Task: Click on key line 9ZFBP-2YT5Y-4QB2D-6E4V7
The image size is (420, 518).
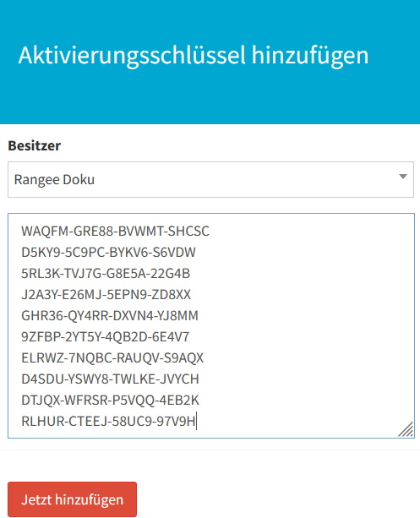Action: [105, 336]
